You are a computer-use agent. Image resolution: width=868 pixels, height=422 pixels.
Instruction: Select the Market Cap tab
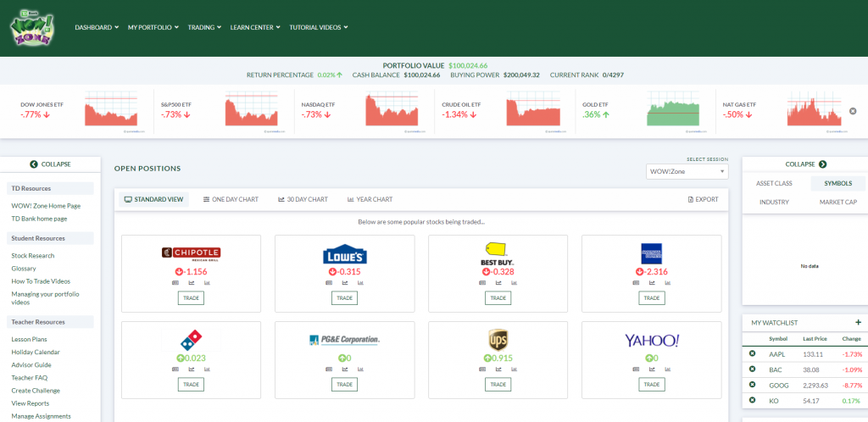[838, 203]
